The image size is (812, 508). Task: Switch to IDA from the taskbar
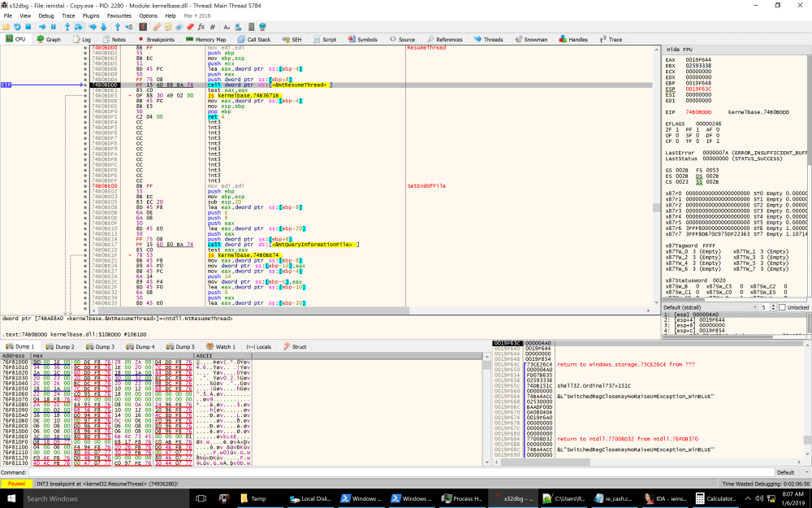(664, 497)
